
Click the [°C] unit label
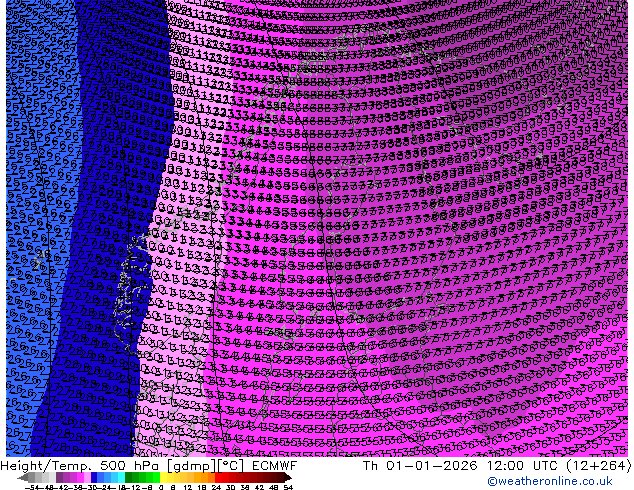click(230, 466)
